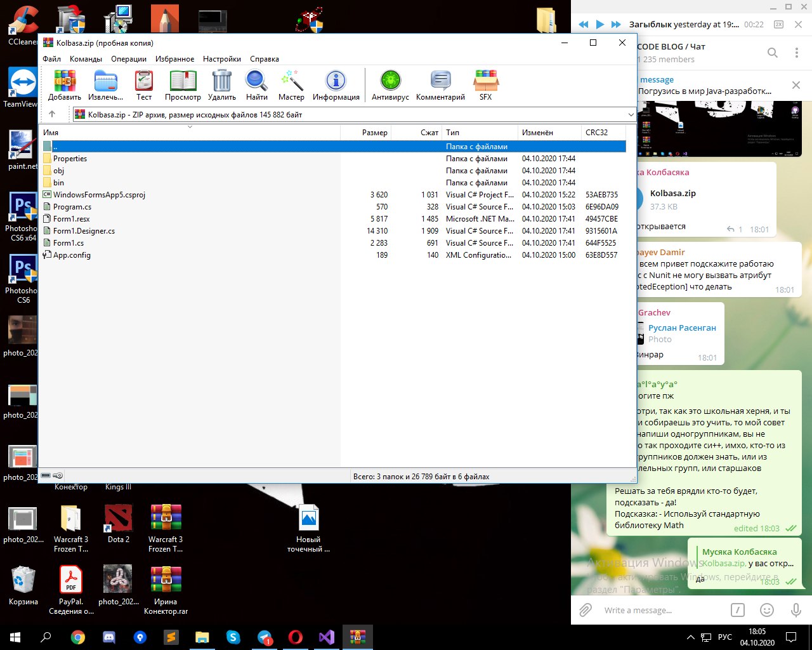The image size is (812, 650).
Task: Open Telegram chat options three-dot menu
Action: (797, 53)
